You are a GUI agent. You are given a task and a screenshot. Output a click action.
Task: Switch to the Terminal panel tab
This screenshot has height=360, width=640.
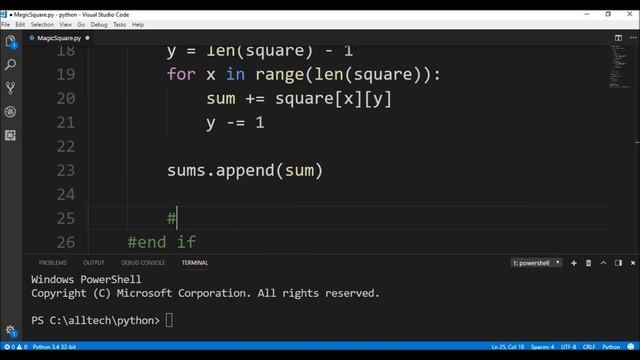pos(195,263)
